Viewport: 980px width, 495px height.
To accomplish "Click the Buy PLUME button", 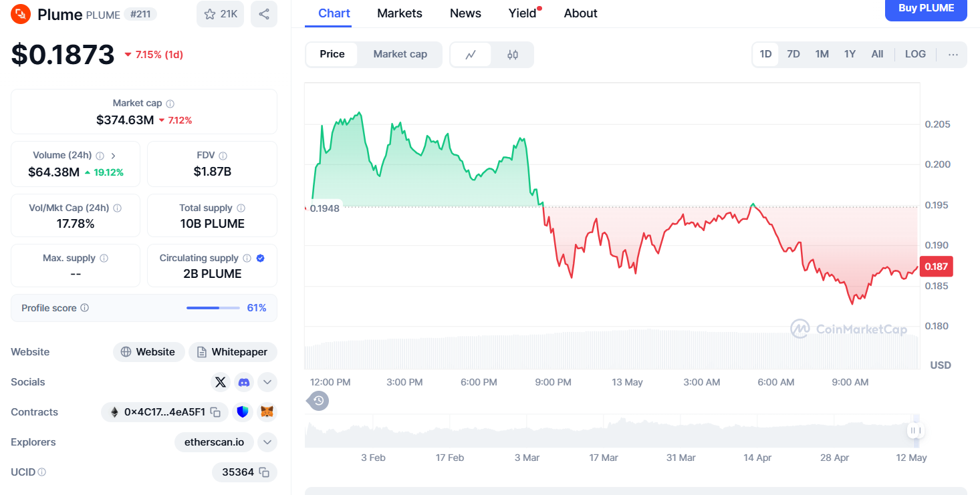I will tap(926, 9).
